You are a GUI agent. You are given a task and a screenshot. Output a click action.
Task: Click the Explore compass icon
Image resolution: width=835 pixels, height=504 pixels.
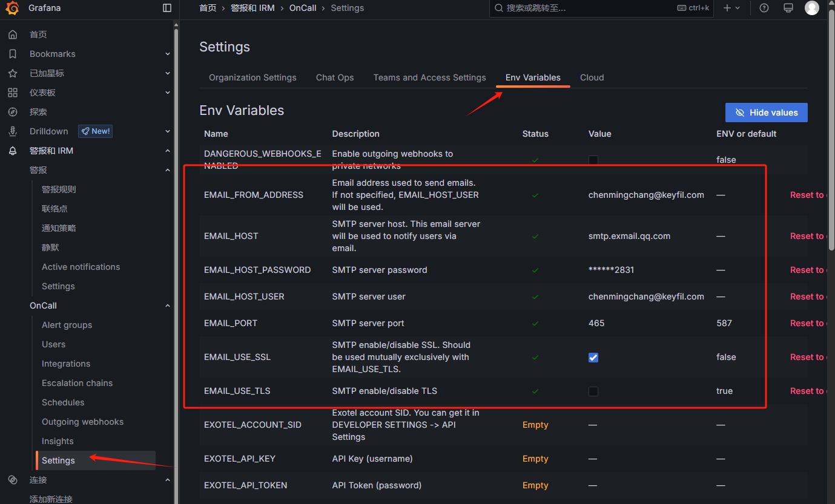[x=13, y=112]
